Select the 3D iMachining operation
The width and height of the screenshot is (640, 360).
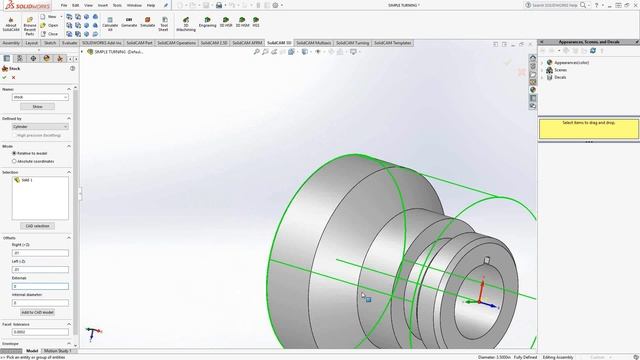[x=186, y=24]
